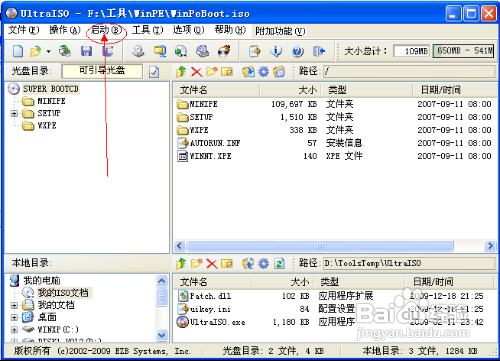
Task: Open the 附加功能(V) menu
Action: click(x=280, y=31)
